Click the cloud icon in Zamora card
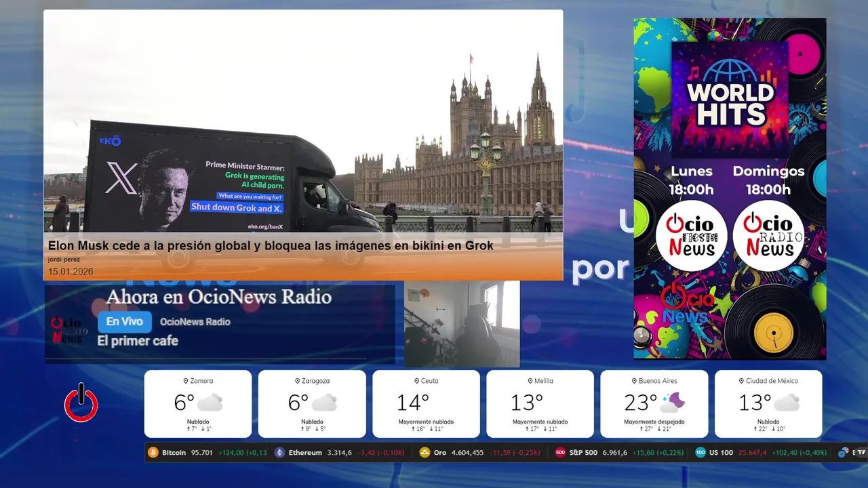 [210, 403]
